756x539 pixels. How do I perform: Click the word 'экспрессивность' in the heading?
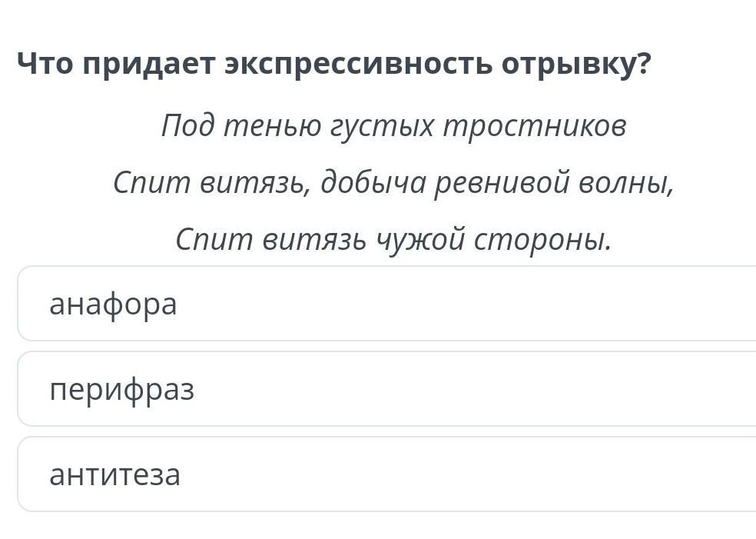[x=360, y=65]
